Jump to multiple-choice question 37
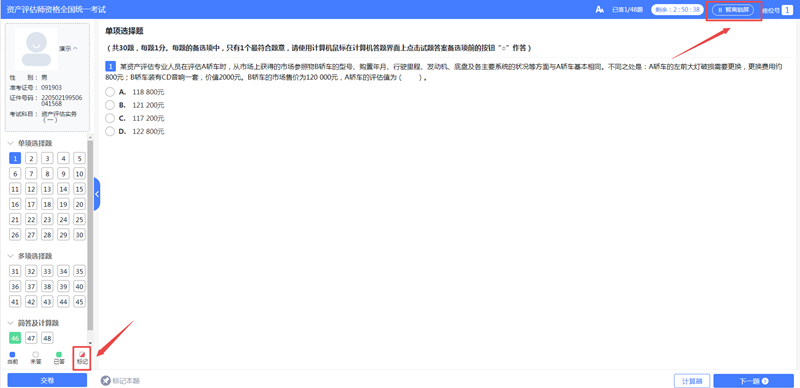800x388 pixels. click(31, 286)
